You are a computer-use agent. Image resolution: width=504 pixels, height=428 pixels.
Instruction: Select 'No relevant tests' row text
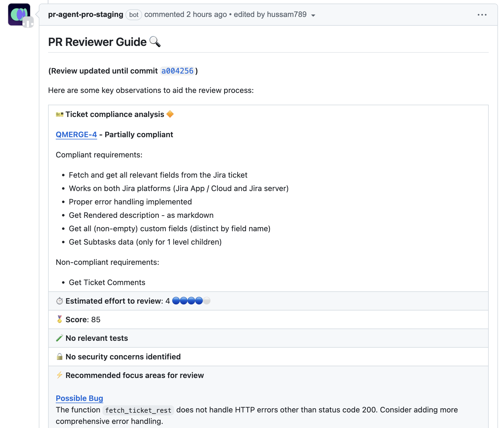click(97, 338)
